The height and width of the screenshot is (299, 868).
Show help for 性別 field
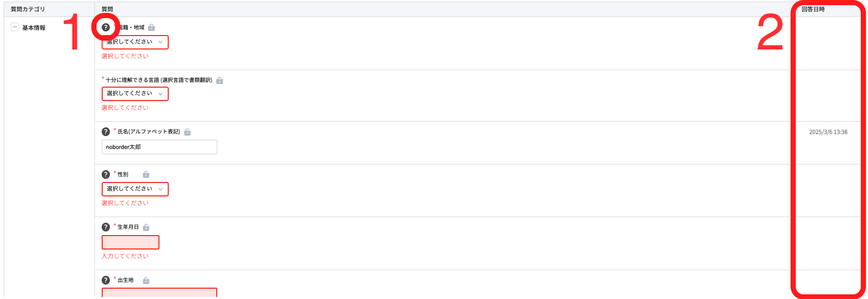coord(106,174)
